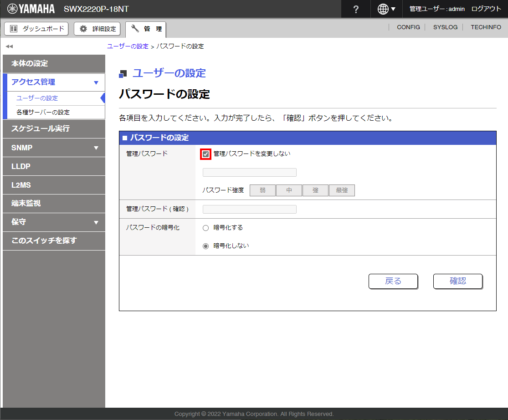Open the Dashboard tab
This screenshot has width=508, height=420.
coord(36,29)
